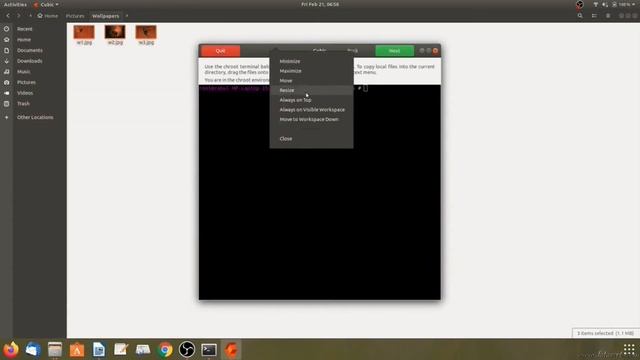Open Documents in the sidebar
The image size is (640, 360).
(30, 50)
